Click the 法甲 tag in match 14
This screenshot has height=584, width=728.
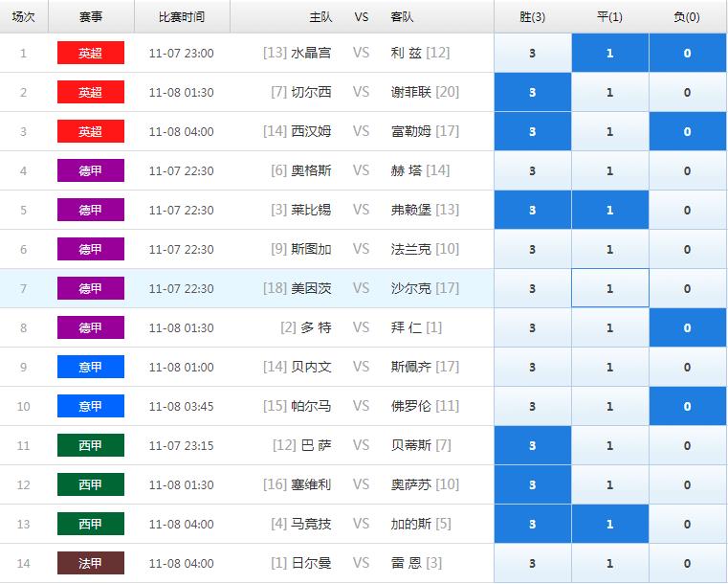[x=91, y=563]
